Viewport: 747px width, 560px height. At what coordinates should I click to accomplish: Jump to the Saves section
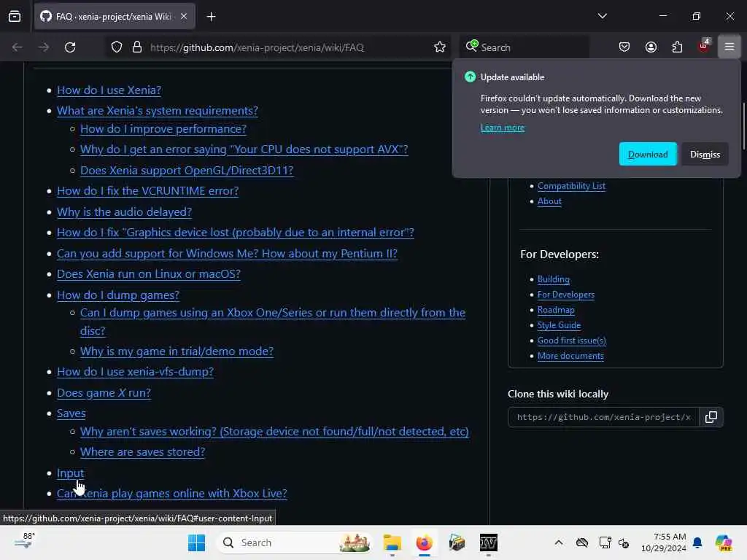click(x=71, y=413)
